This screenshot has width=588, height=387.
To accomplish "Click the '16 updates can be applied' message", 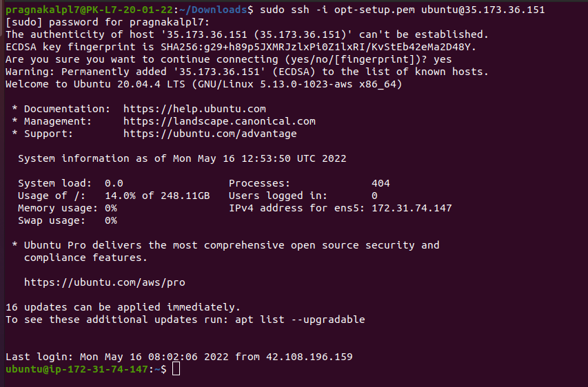I will click(x=123, y=307).
